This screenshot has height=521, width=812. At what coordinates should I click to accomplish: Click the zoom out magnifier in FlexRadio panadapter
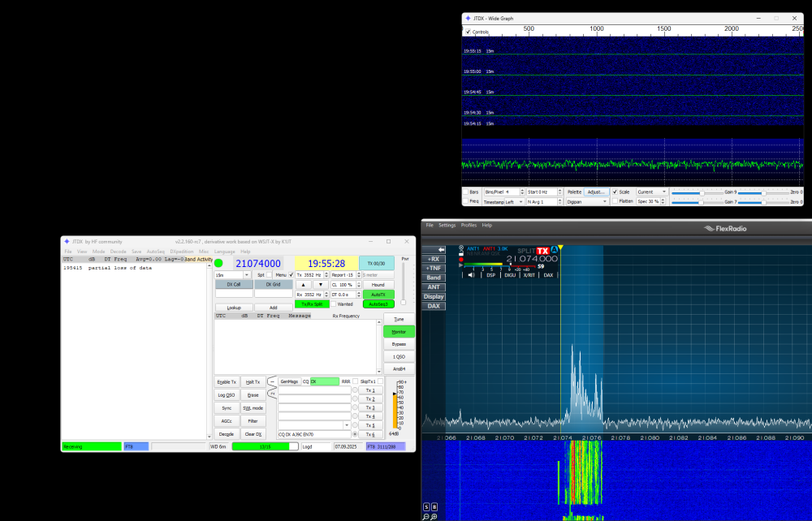click(x=425, y=516)
